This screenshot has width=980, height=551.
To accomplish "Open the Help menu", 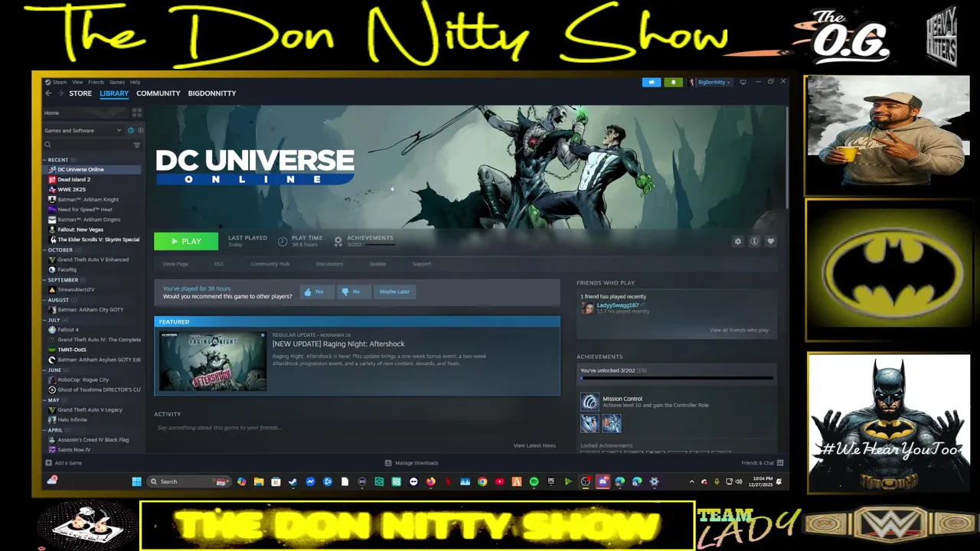I will tap(135, 82).
